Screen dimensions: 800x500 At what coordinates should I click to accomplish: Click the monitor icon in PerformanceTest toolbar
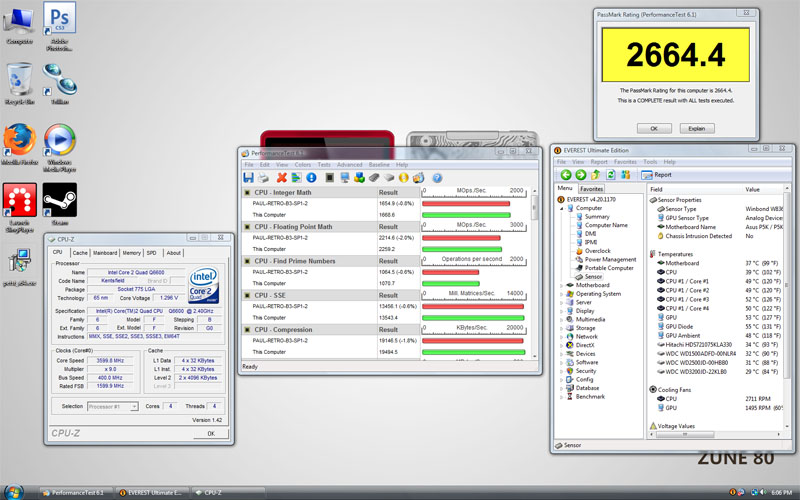344,178
